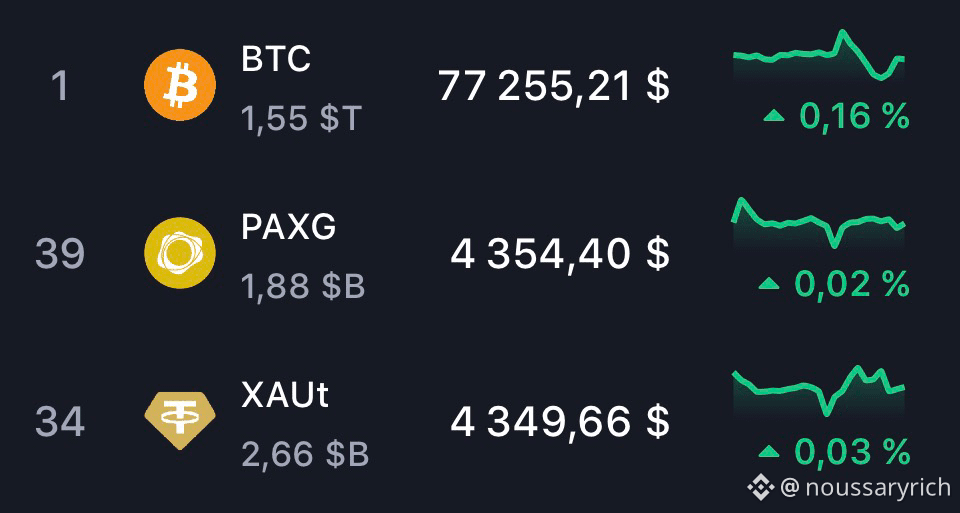
Task: Click the XAUt price 4 349,66 $
Action: coord(560,422)
